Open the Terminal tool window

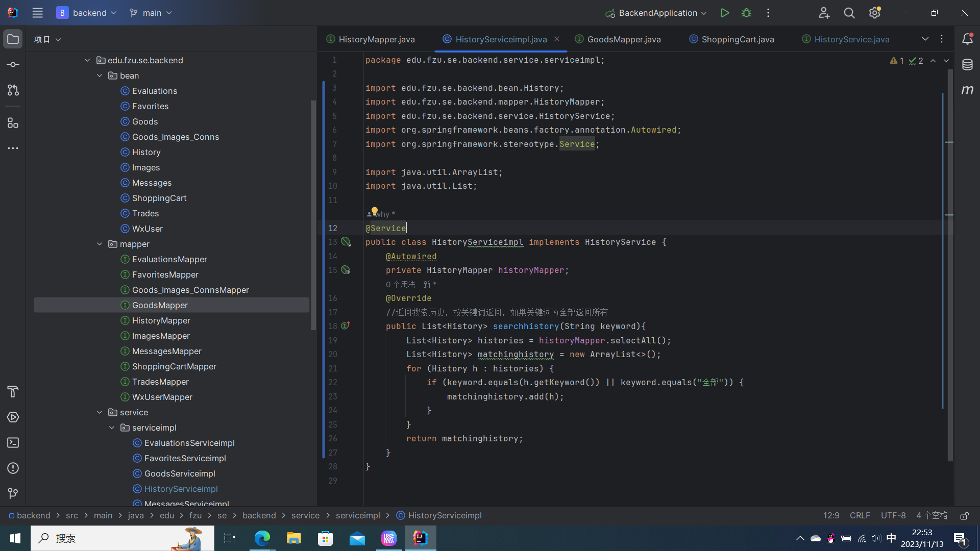(x=13, y=443)
